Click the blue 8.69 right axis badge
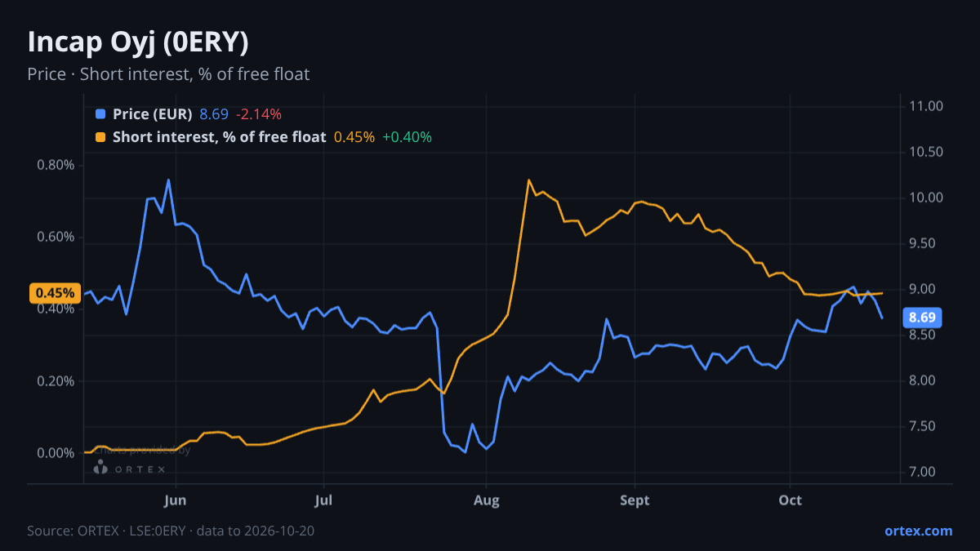Viewport: 980px width, 551px height. 922,318
